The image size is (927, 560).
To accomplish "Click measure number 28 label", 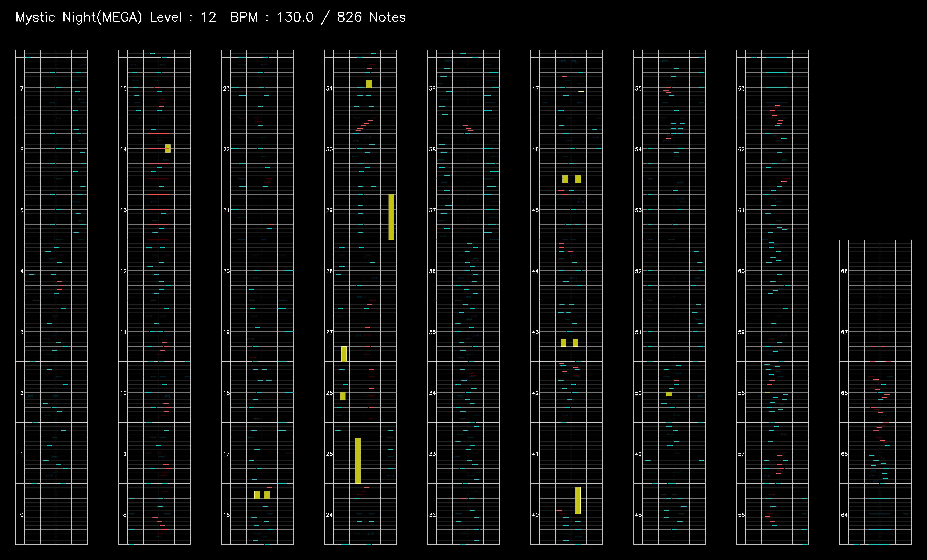I will point(330,271).
